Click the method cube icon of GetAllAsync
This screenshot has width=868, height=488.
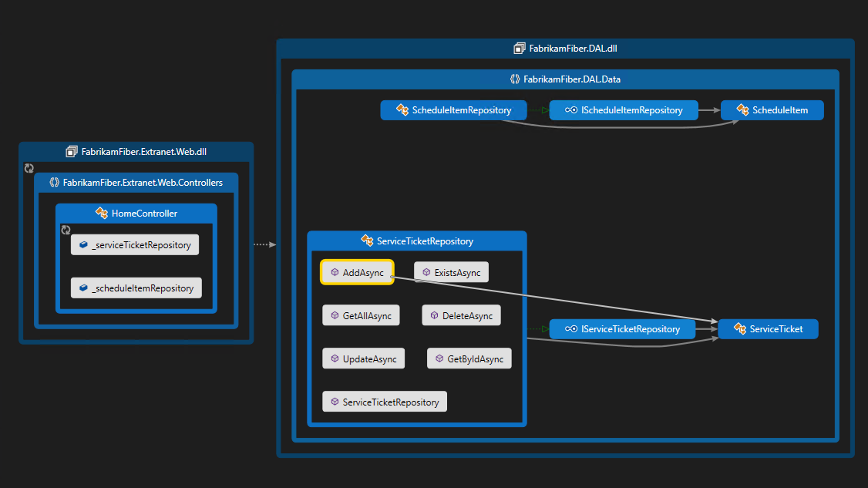(x=335, y=316)
